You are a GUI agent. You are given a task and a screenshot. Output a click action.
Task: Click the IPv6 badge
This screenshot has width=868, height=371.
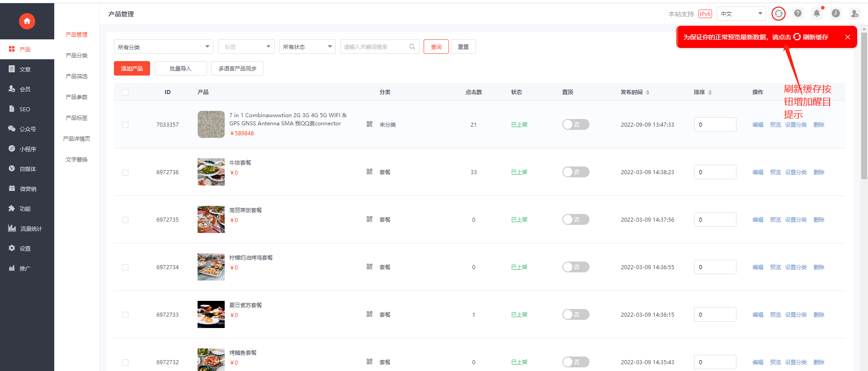pyautogui.click(x=705, y=14)
